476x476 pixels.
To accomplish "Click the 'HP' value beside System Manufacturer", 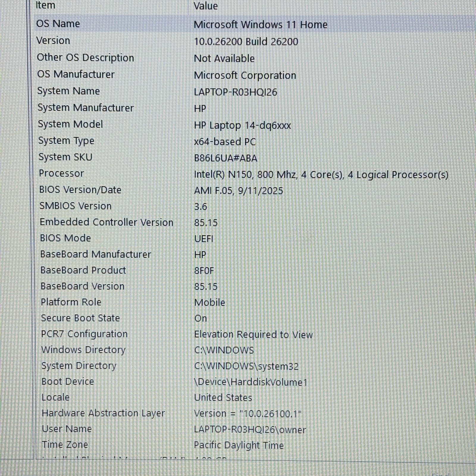I will 200,109.
